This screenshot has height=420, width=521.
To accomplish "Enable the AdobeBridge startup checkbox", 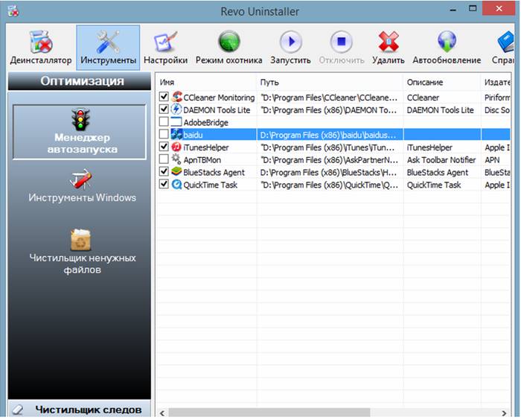I will (x=164, y=122).
